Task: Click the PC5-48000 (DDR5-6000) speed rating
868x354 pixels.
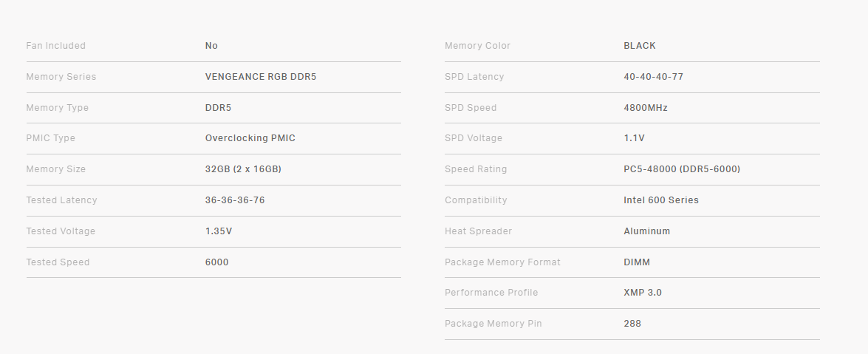Action: coord(682,169)
